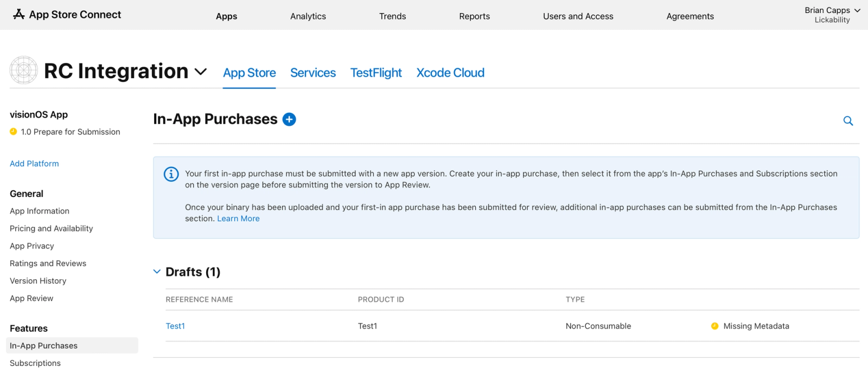The image size is (868, 392).
Task: Click the App Store Connect title text
Action: click(75, 15)
